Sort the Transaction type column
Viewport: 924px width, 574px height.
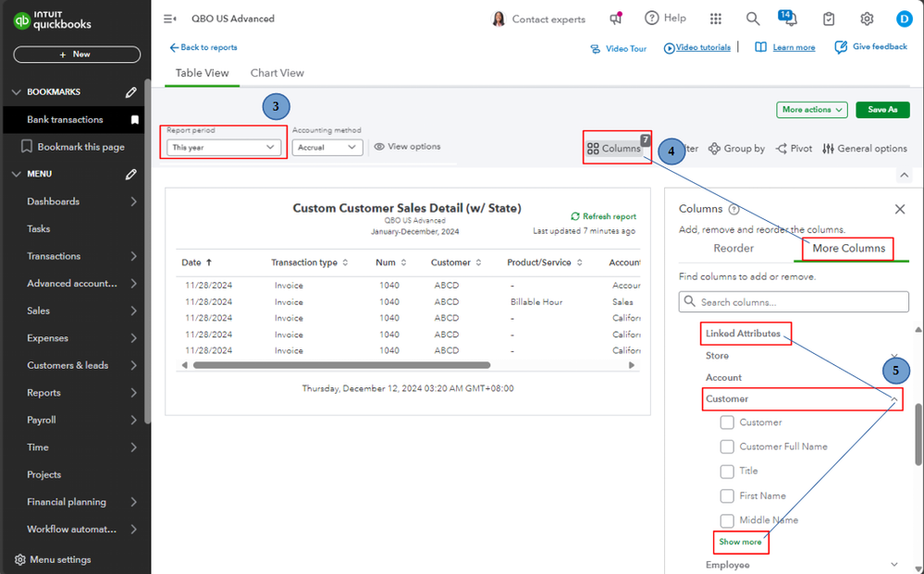[345, 263]
